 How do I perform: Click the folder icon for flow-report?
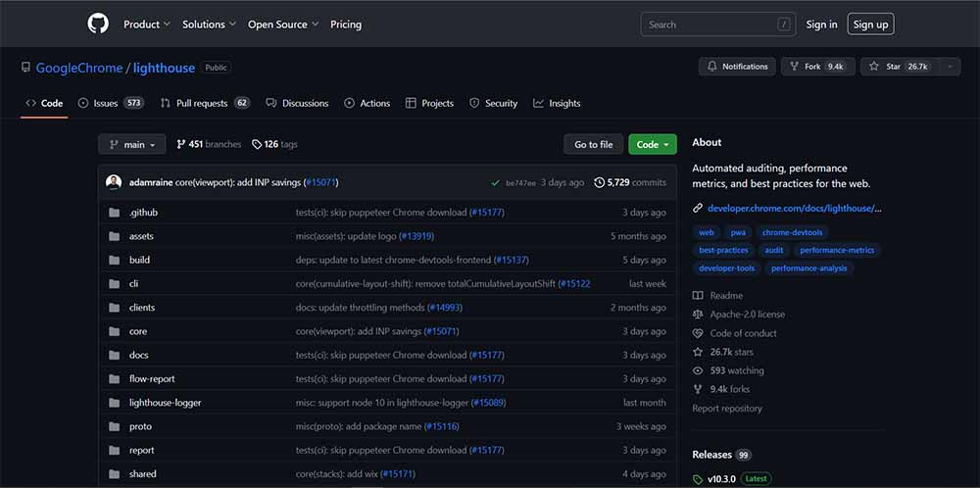point(114,378)
